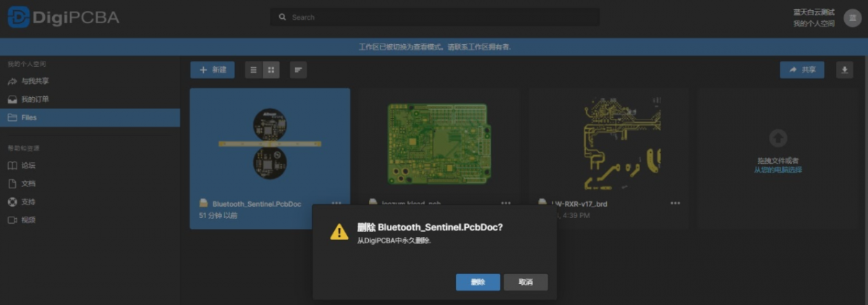Viewport: 868px width, 305px height.
Task: Click the file icon beside LW-RXR-v17_brd
Action: tap(542, 204)
